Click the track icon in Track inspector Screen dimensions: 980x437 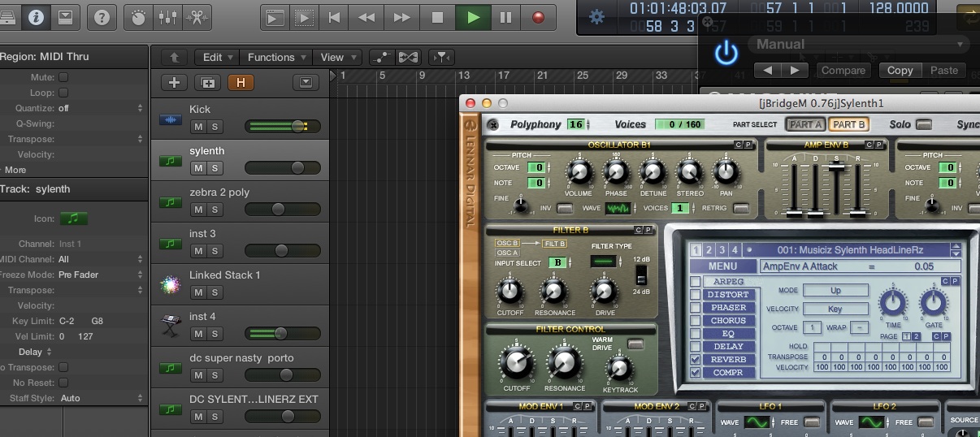point(73,218)
